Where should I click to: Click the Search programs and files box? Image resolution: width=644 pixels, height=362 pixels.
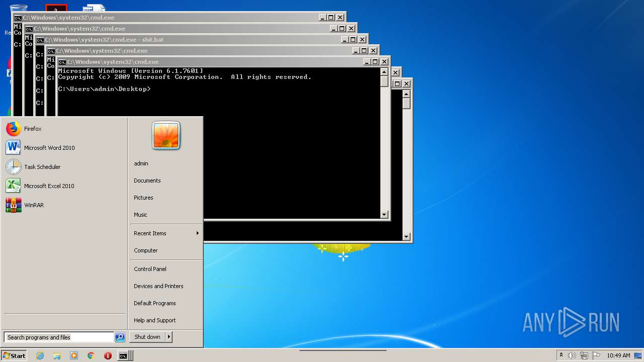(x=59, y=337)
